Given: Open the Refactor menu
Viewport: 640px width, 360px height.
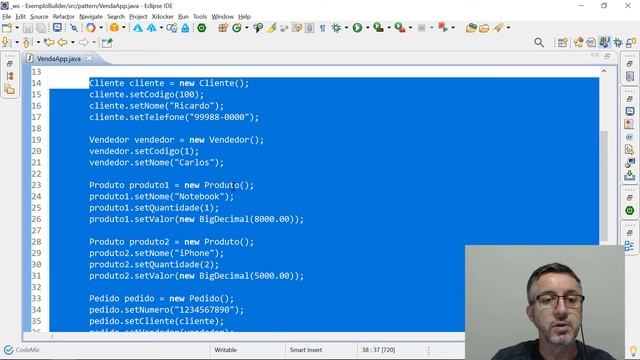Looking at the screenshot, I should point(64,16).
